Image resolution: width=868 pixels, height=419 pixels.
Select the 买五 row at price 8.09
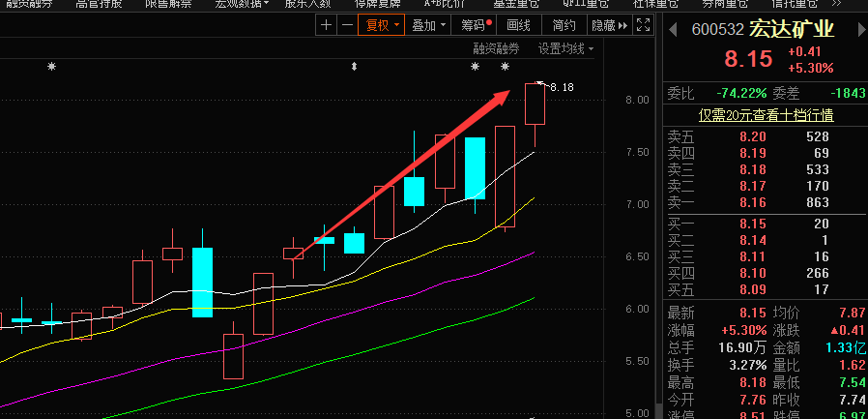click(767, 289)
